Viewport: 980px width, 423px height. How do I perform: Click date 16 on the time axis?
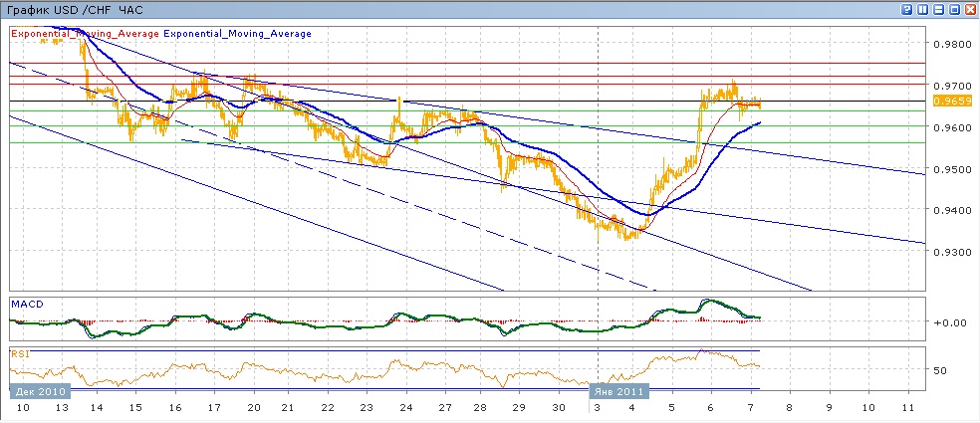click(x=175, y=408)
